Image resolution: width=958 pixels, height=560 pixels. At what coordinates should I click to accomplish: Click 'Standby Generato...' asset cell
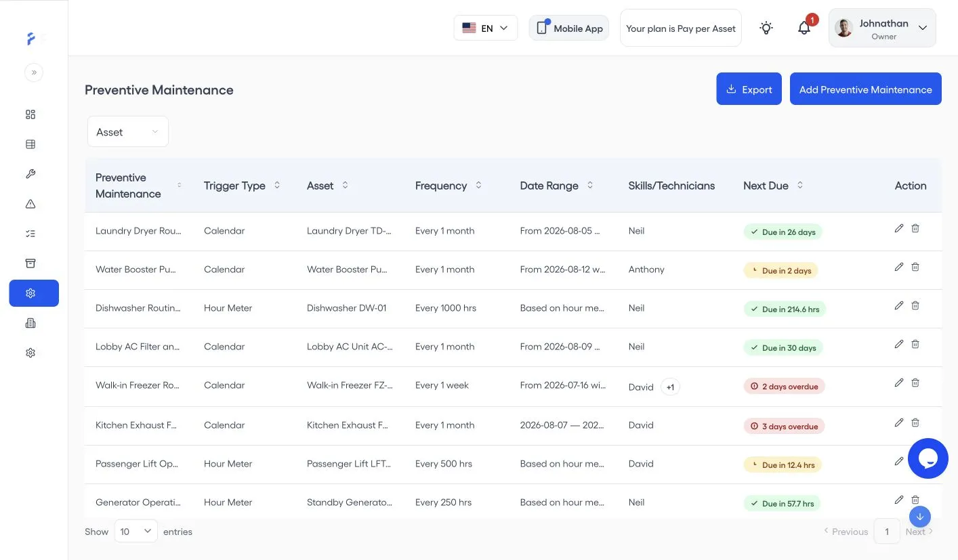pos(350,502)
